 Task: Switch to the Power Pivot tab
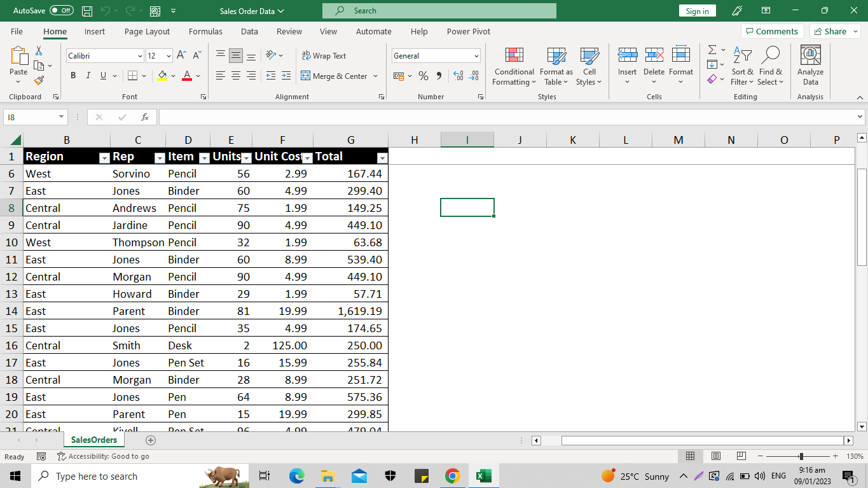[469, 31]
